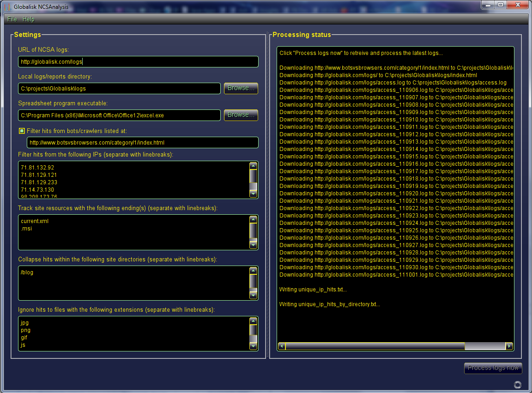
Task: Click the down arrow on the resource endings scrollbar
Action: tap(253, 245)
